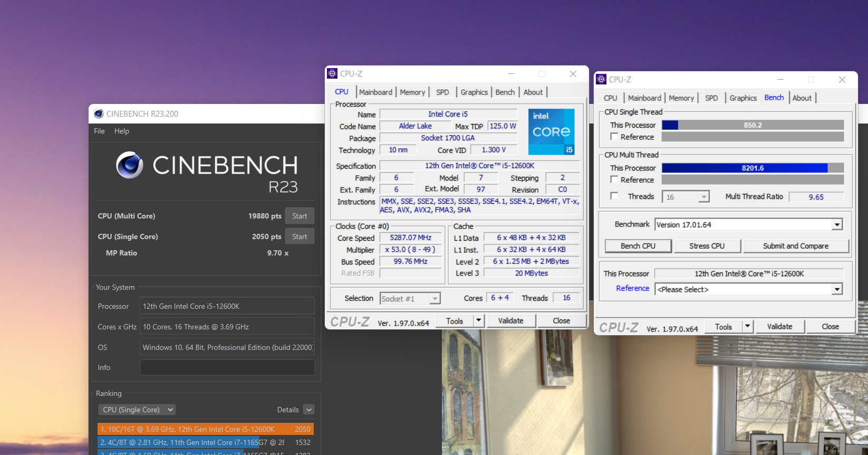Enable Reference checkbox under CPU Single Thread
The width and height of the screenshot is (868, 455).
coord(614,137)
